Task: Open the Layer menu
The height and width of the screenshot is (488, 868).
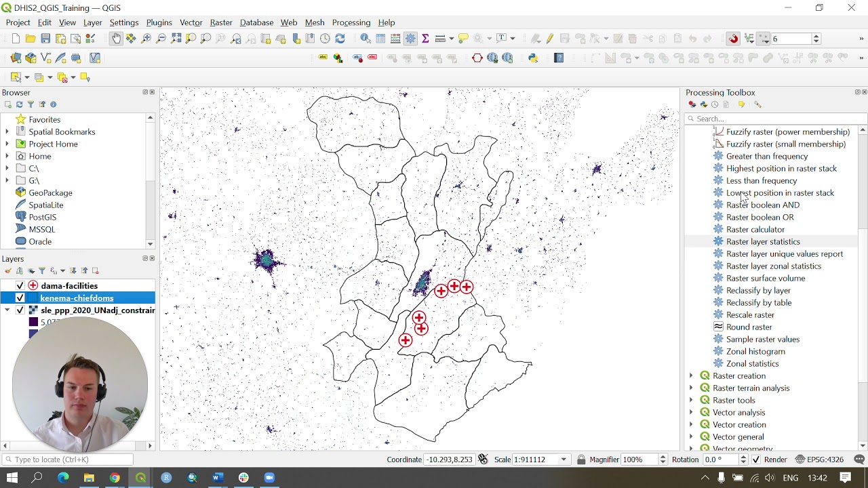Action: coord(93,22)
